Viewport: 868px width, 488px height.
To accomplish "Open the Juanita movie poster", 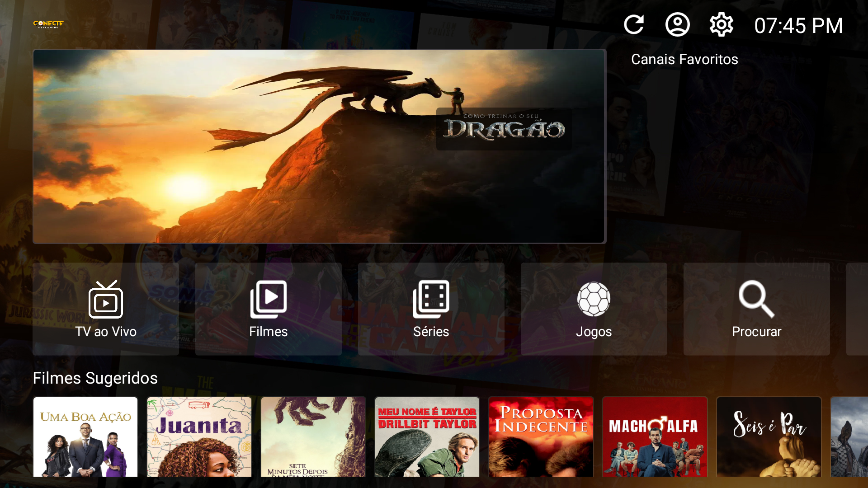I will coord(199,436).
